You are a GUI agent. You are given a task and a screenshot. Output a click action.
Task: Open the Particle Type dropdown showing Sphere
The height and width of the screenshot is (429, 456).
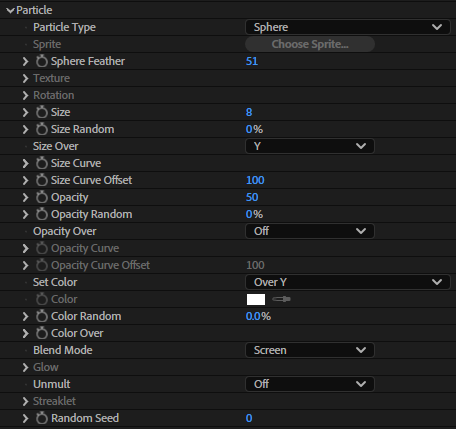348,27
